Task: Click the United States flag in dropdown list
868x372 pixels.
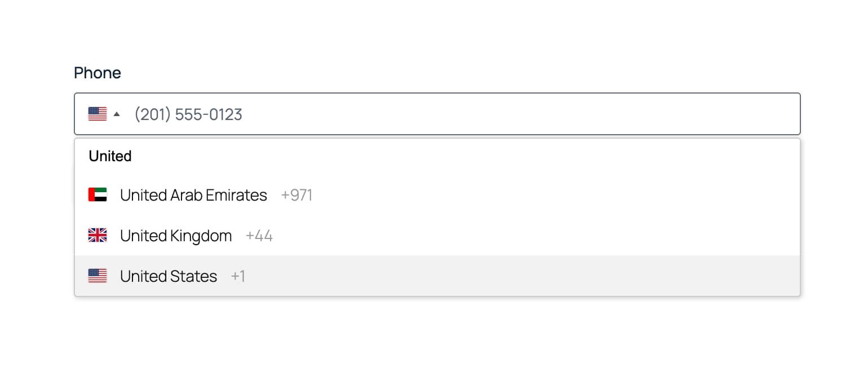Action: (x=98, y=276)
